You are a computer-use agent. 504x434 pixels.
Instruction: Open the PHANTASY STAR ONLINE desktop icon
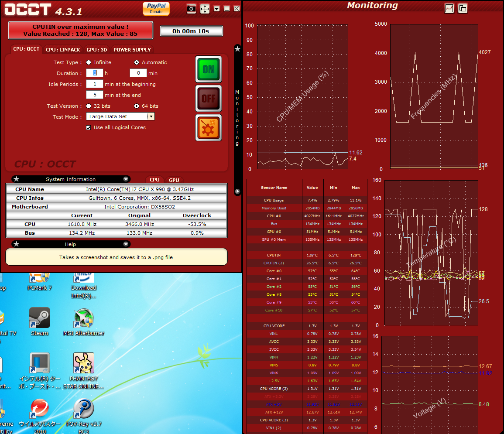click(84, 371)
